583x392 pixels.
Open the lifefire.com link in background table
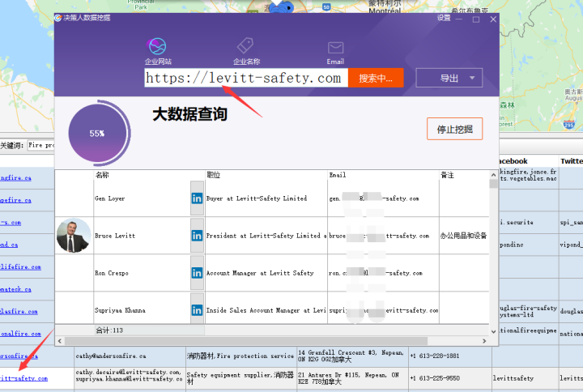(20, 266)
